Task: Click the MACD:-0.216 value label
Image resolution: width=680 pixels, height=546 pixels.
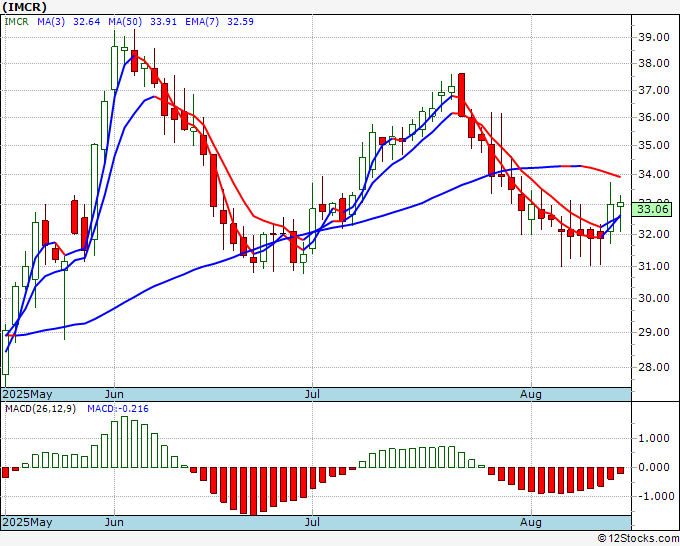Action: [118, 409]
